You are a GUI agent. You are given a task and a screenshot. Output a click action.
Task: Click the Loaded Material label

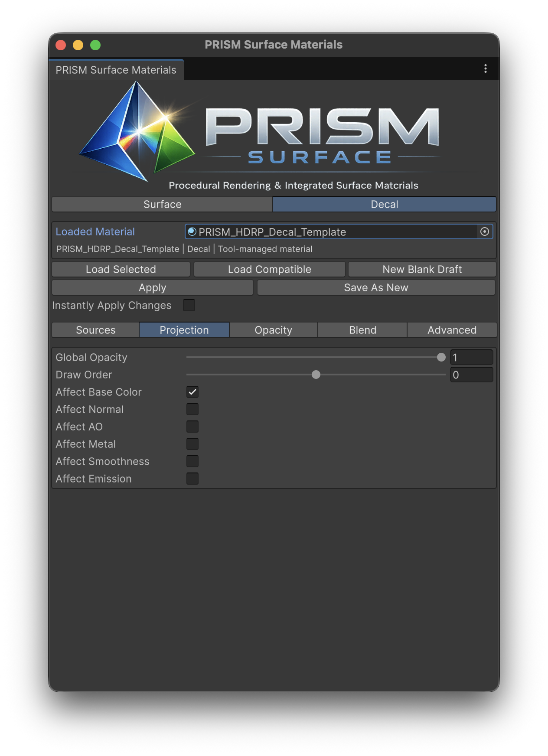point(95,231)
